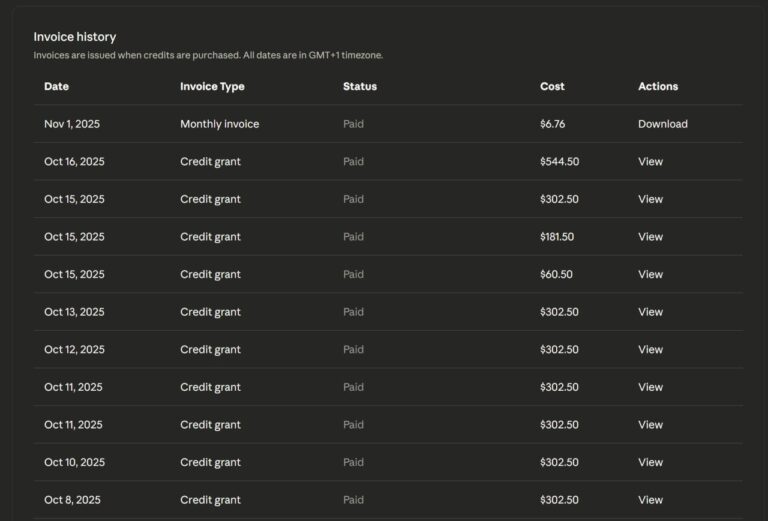View the Oct 15 invoice costing $302.50

pyautogui.click(x=650, y=199)
